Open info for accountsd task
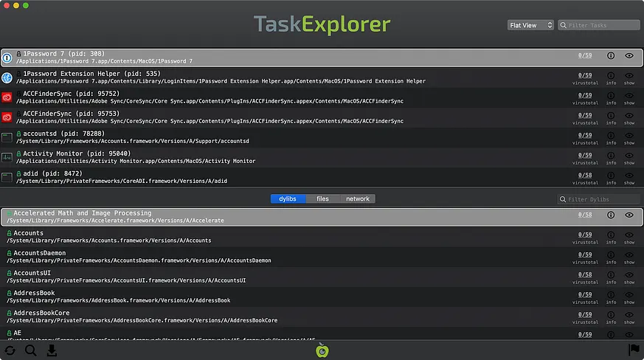Image resolution: width=644 pixels, height=360 pixels. (611, 135)
